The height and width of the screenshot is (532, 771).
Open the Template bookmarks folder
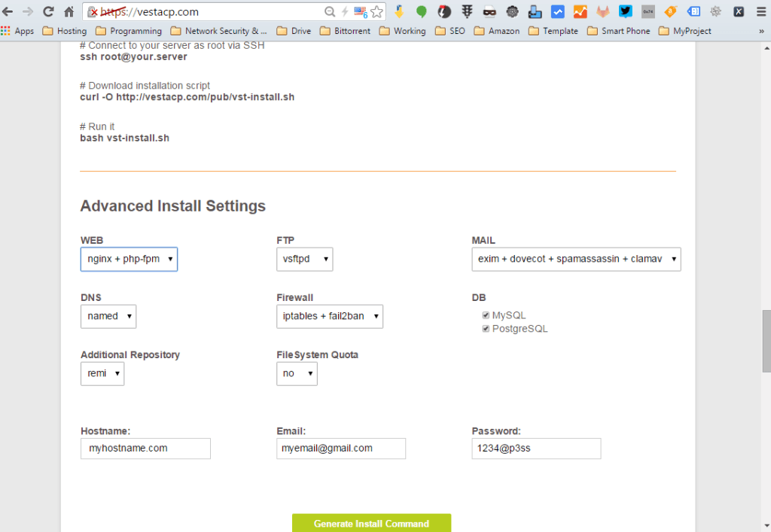tap(553, 31)
